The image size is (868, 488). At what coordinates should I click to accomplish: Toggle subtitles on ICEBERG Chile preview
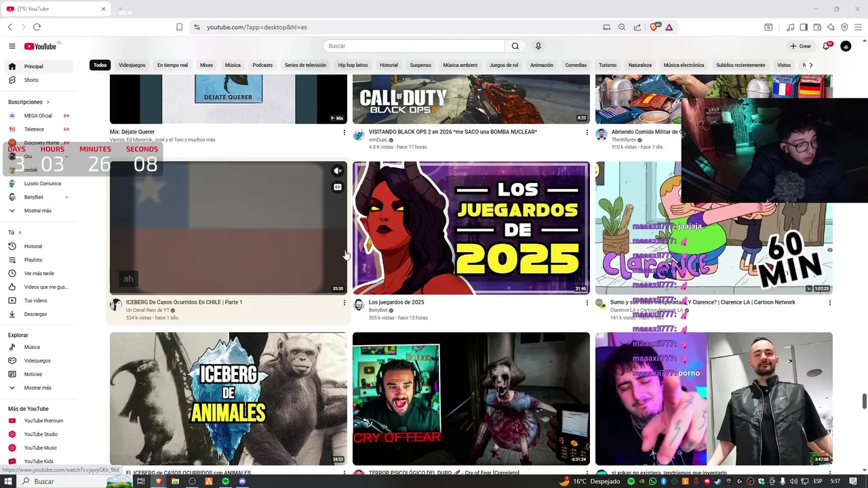pyautogui.click(x=337, y=187)
